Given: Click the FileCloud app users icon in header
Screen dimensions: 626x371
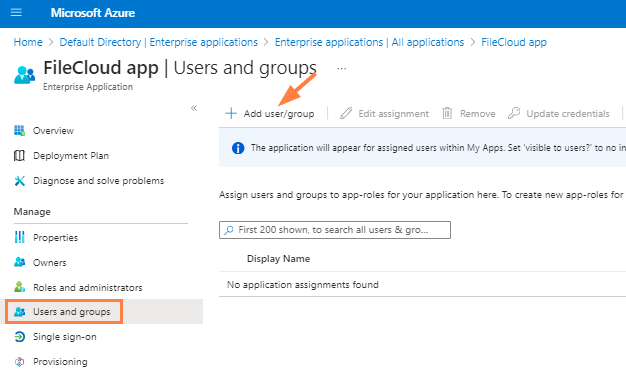Looking at the screenshot, I should pos(24,75).
